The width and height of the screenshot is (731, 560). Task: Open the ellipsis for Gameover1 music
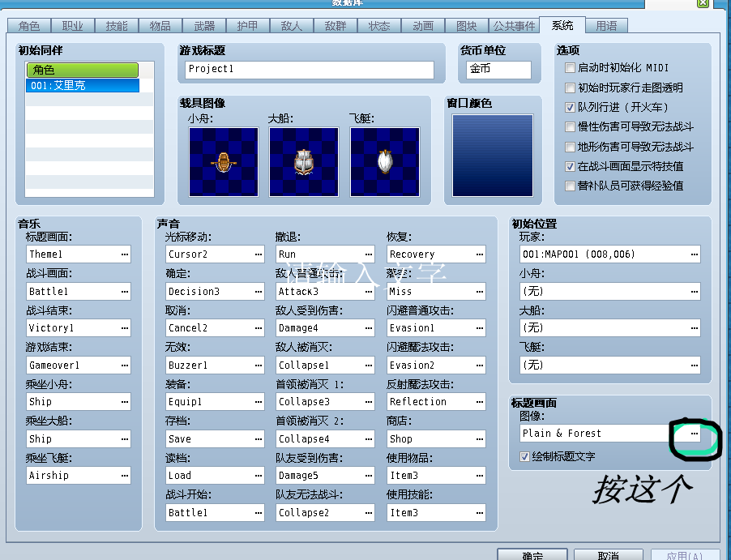coord(125,365)
